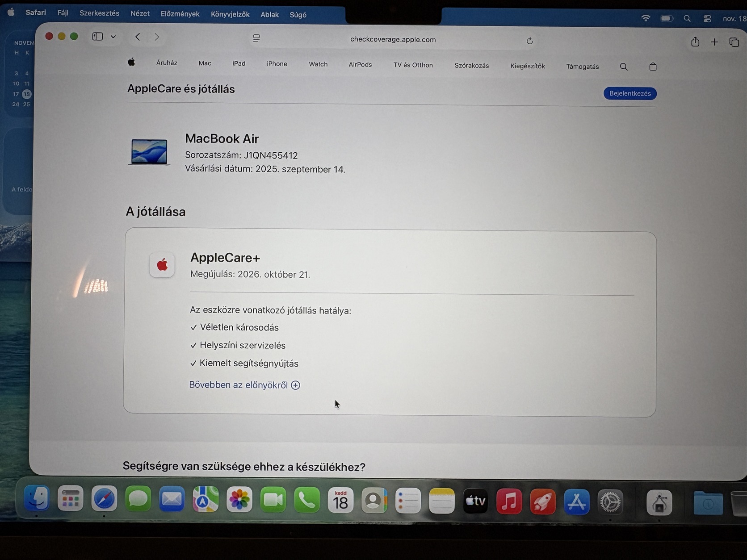
Task: Open Spotlight search in menu bar
Action: pos(687,18)
